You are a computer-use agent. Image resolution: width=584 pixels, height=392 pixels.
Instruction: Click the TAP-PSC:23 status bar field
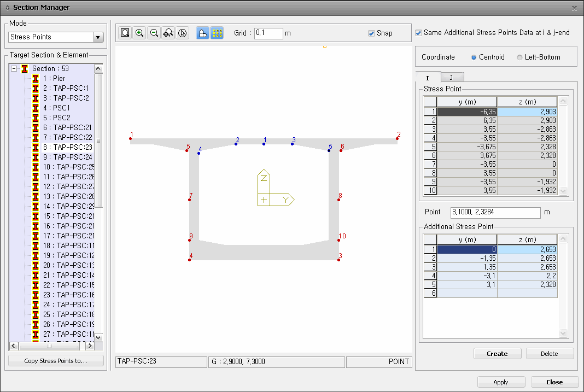point(161,362)
